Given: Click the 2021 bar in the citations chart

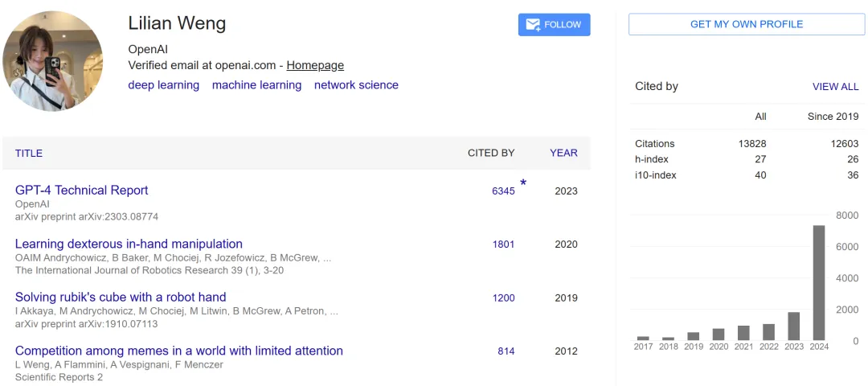Looking at the screenshot, I should coord(743,333).
